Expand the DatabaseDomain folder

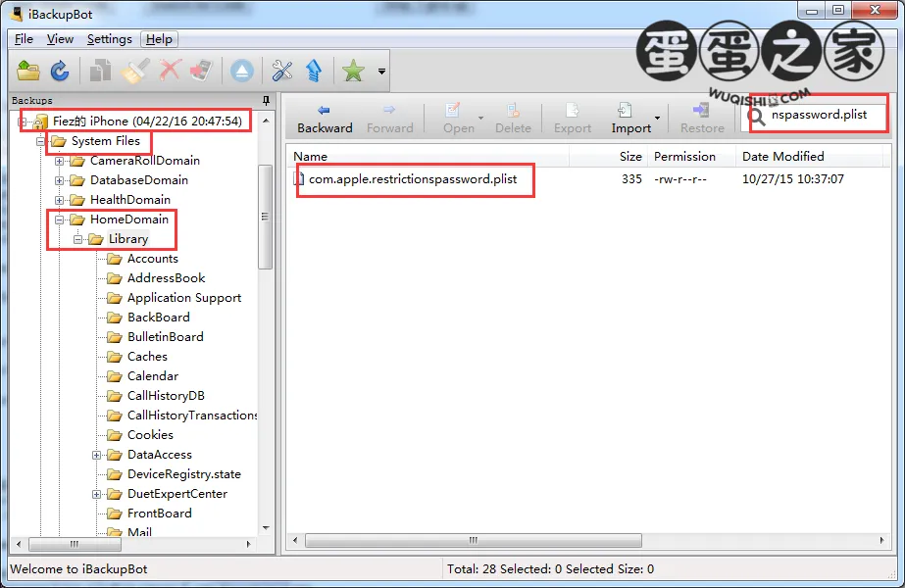59,180
